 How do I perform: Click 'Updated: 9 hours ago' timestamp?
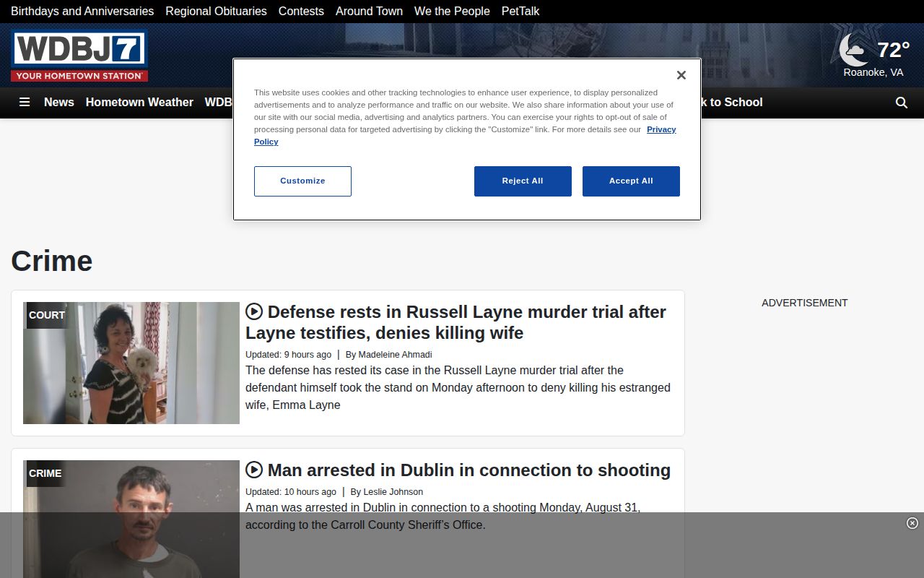click(288, 354)
